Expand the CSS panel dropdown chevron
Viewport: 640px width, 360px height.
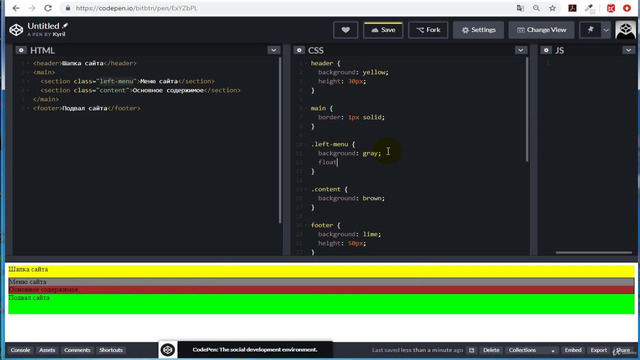pos(520,50)
